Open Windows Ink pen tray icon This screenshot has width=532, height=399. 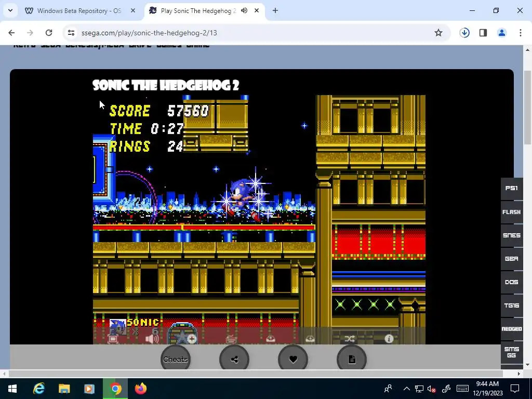click(x=446, y=389)
